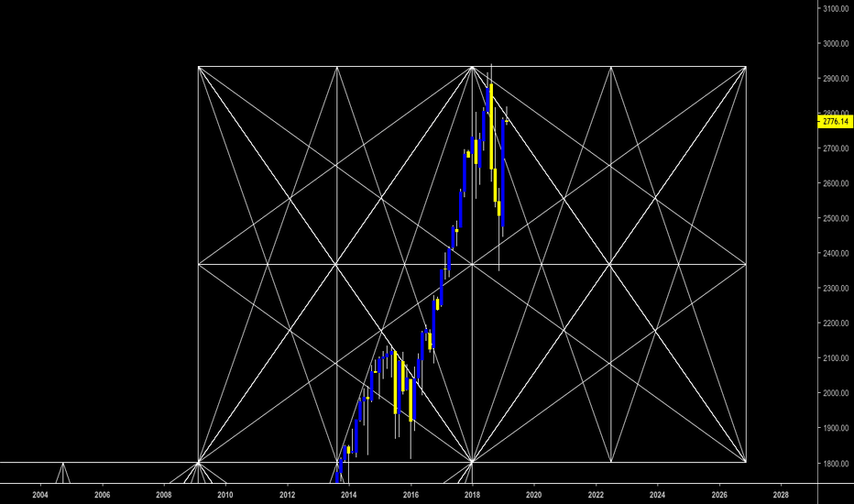
Task: Click the 2022 year on time axis
Action: [596, 495]
